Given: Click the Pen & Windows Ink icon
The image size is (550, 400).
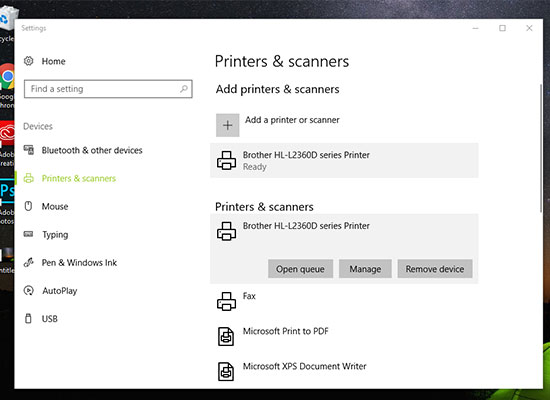Looking at the screenshot, I should coord(28,262).
